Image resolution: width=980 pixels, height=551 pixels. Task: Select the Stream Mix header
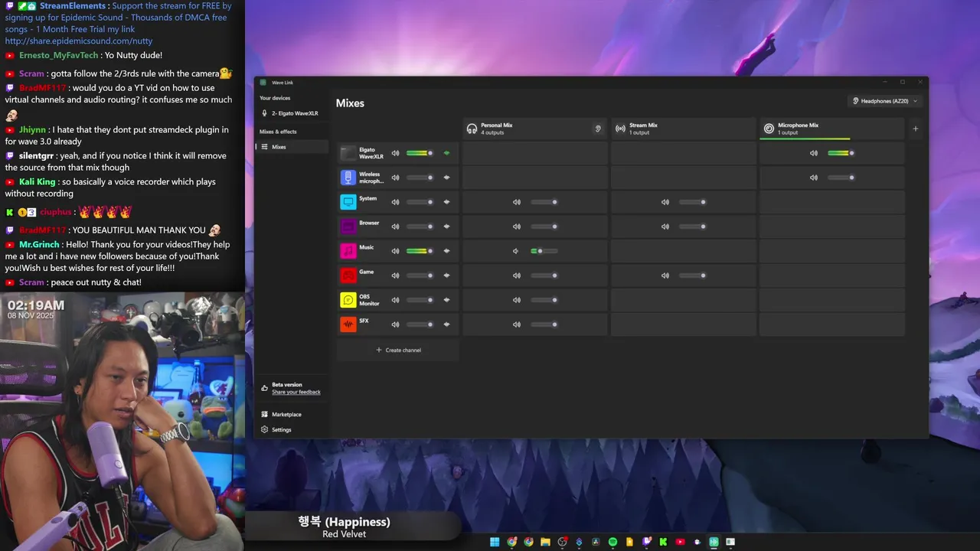click(684, 129)
